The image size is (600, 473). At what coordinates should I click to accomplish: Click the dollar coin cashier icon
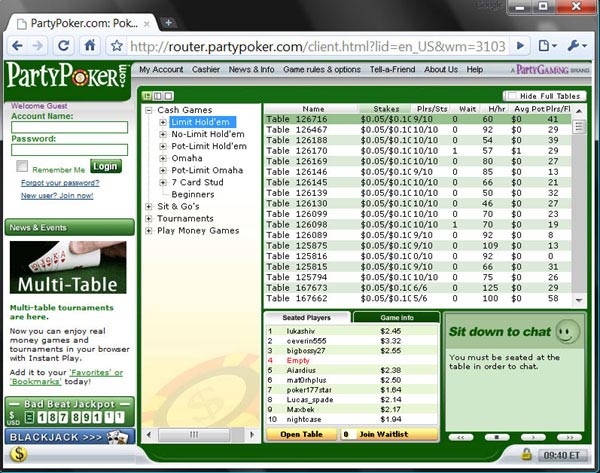click(x=18, y=454)
